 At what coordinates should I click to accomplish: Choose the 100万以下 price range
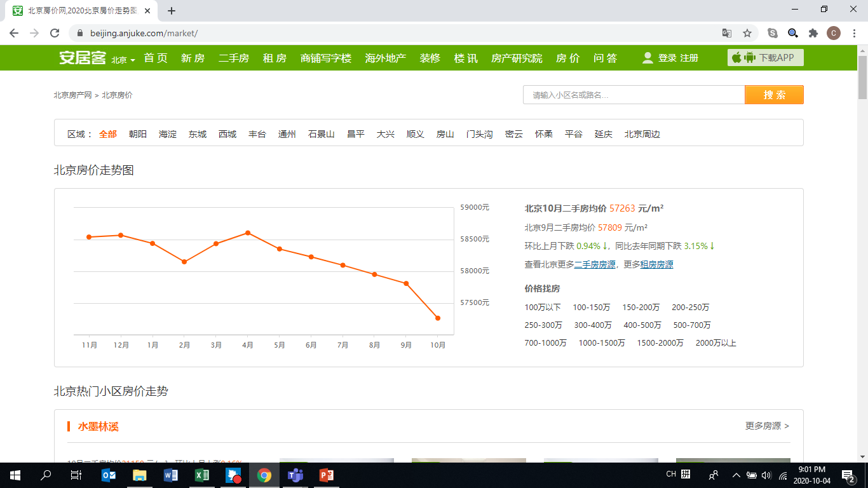pyautogui.click(x=543, y=307)
